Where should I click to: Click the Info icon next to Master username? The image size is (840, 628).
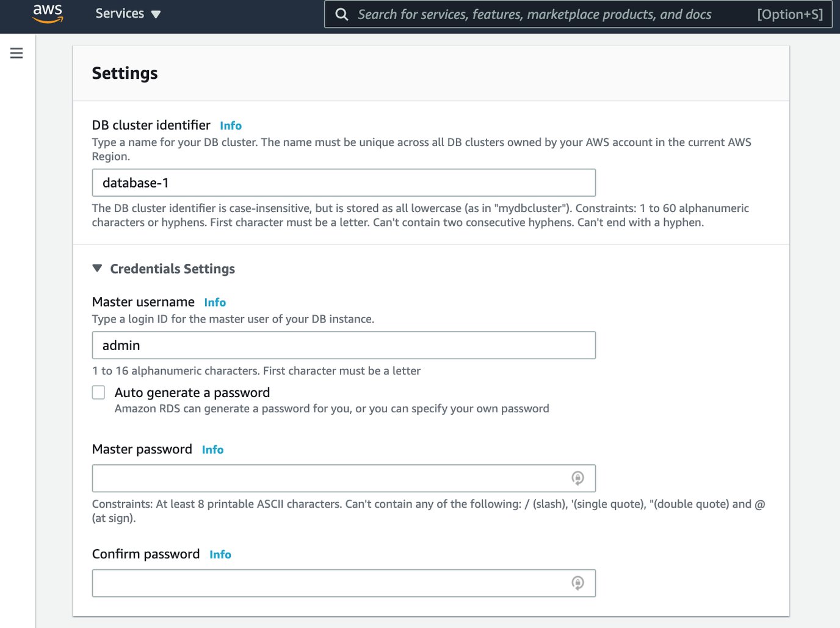tap(215, 302)
